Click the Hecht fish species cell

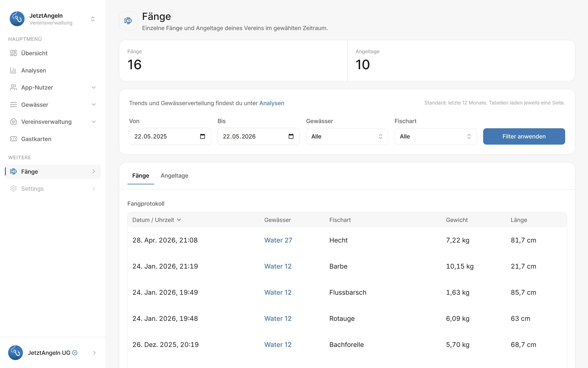[338, 240]
